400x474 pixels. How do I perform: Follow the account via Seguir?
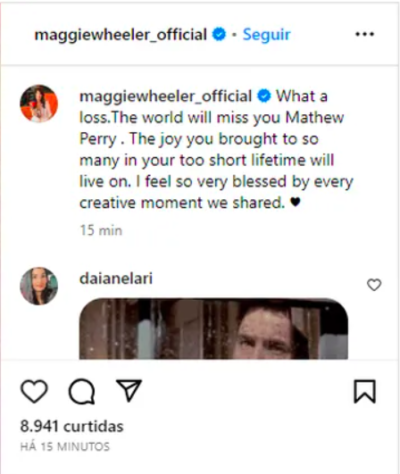pyautogui.click(x=266, y=35)
